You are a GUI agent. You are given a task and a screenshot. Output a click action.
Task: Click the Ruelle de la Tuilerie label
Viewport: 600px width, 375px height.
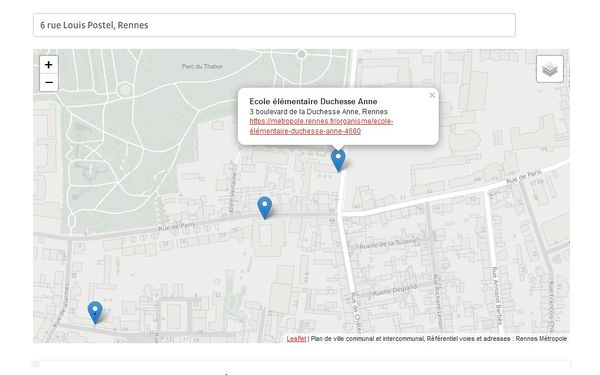(x=387, y=243)
